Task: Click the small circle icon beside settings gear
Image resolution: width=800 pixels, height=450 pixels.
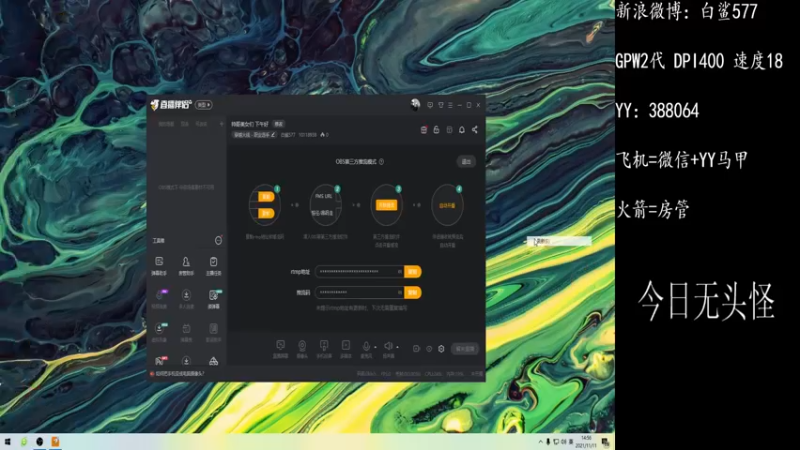Action: click(x=429, y=349)
